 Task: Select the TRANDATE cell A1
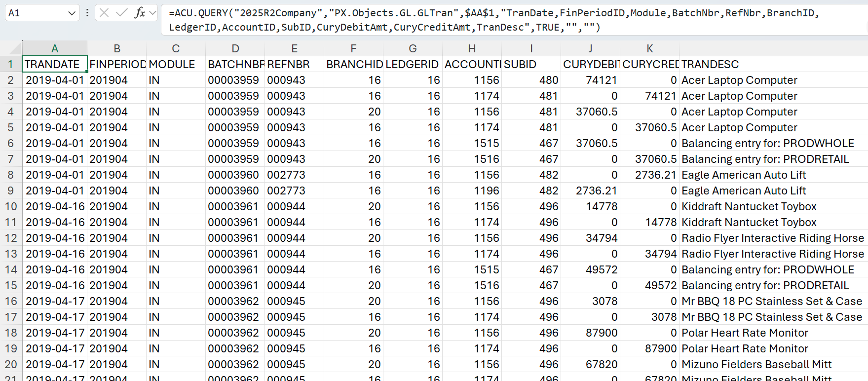click(55, 65)
